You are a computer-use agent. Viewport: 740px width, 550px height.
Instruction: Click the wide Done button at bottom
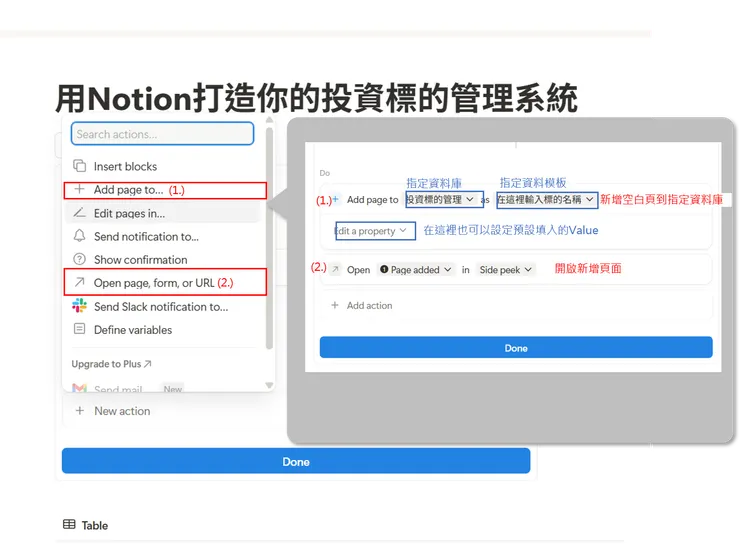click(x=296, y=461)
